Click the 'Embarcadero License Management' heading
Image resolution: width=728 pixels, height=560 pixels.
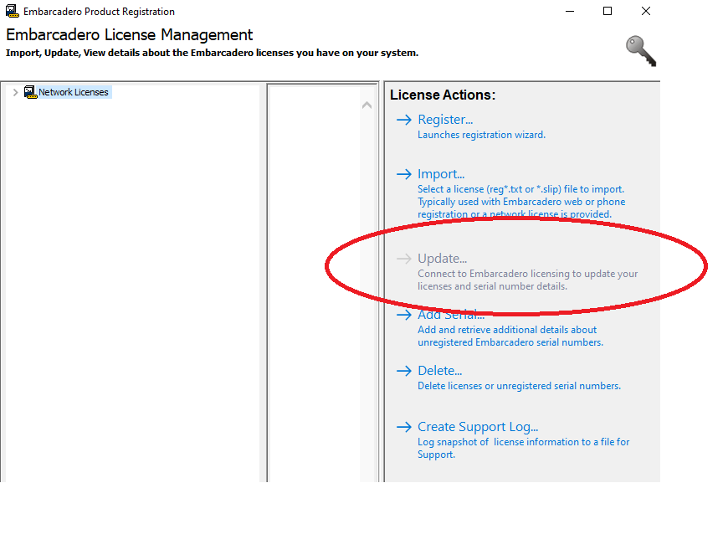click(x=129, y=35)
